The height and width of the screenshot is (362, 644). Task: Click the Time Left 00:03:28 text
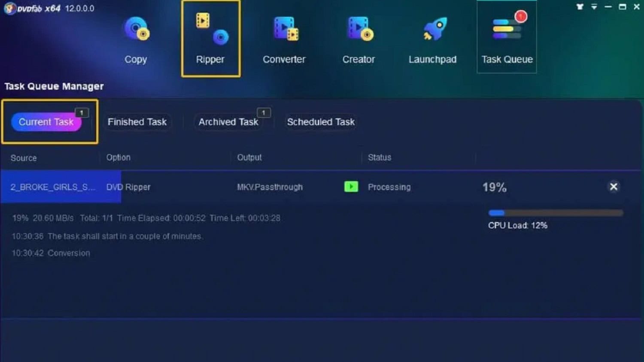245,218
